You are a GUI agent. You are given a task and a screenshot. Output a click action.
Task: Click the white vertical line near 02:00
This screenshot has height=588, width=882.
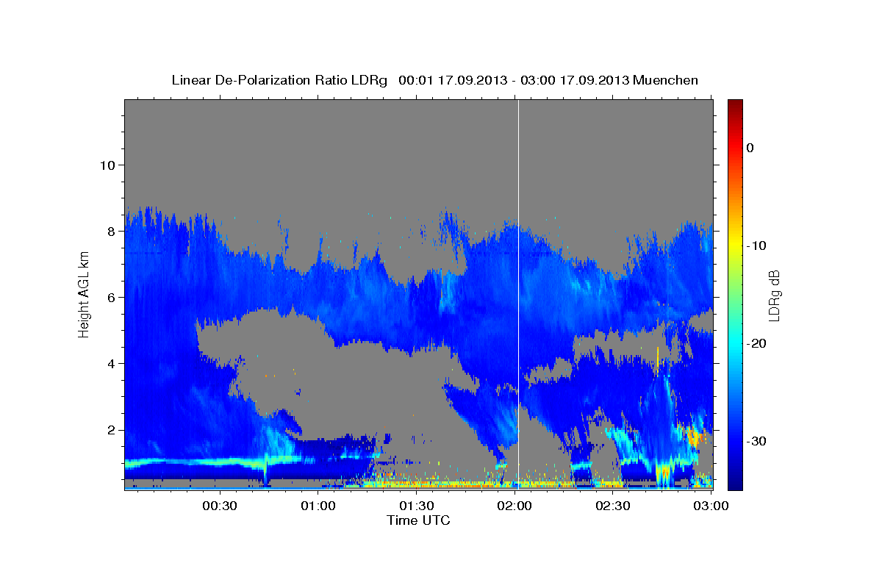click(x=519, y=294)
